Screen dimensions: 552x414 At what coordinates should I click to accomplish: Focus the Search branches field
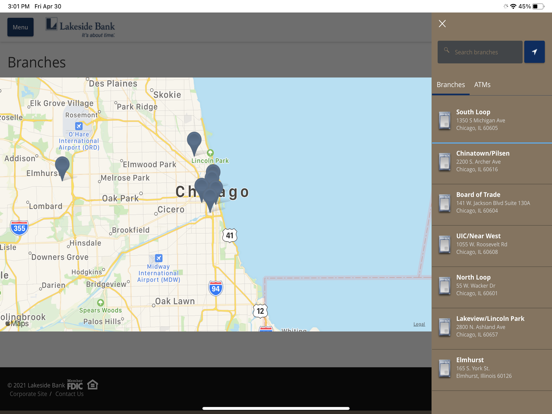coord(480,52)
